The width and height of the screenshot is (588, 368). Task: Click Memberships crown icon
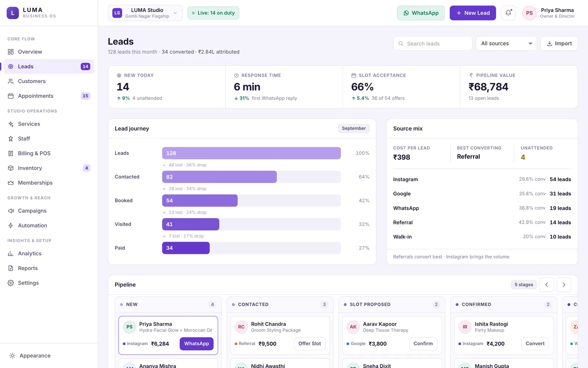pos(11,183)
